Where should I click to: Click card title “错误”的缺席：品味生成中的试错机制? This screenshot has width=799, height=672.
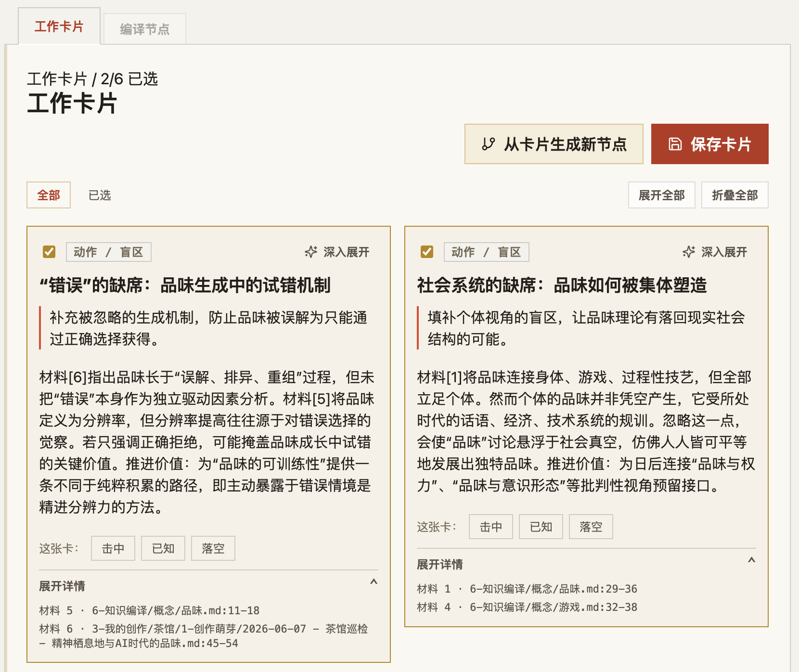185,285
